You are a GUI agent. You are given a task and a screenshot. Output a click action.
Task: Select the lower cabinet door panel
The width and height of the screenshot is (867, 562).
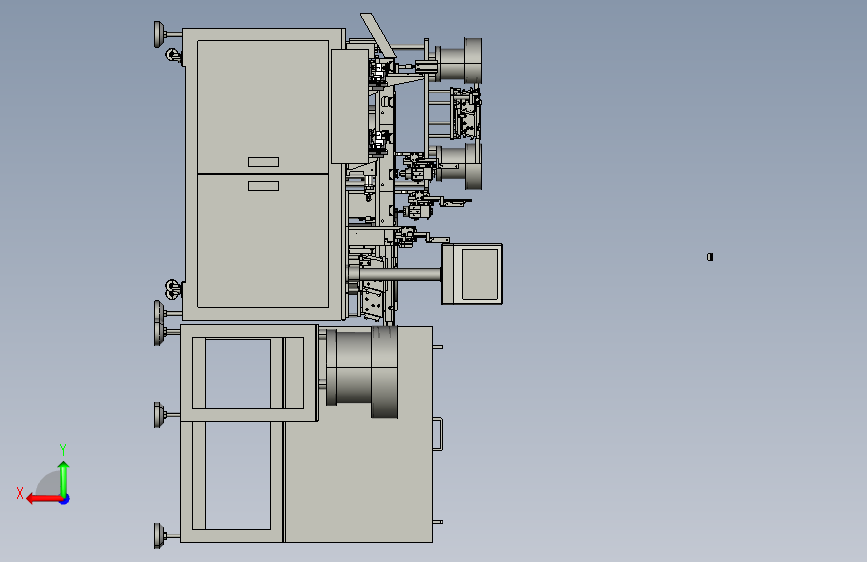point(263,241)
